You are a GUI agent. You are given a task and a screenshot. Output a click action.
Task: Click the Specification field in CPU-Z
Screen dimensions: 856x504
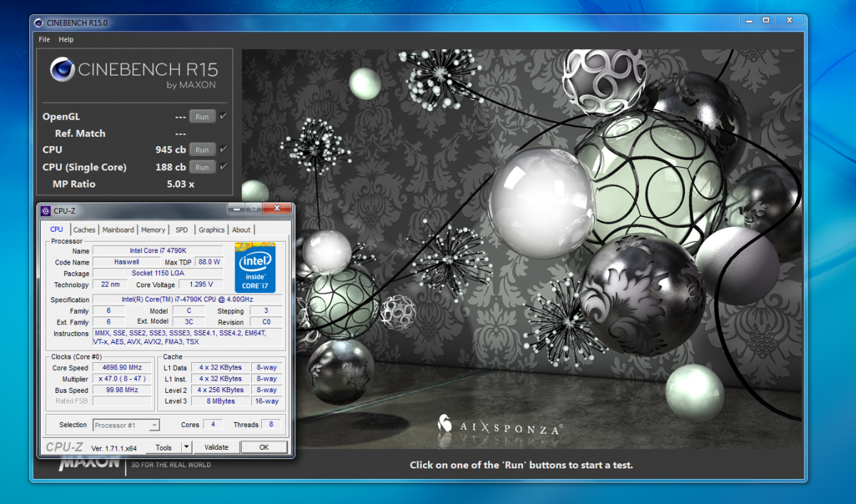(x=188, y=300)
